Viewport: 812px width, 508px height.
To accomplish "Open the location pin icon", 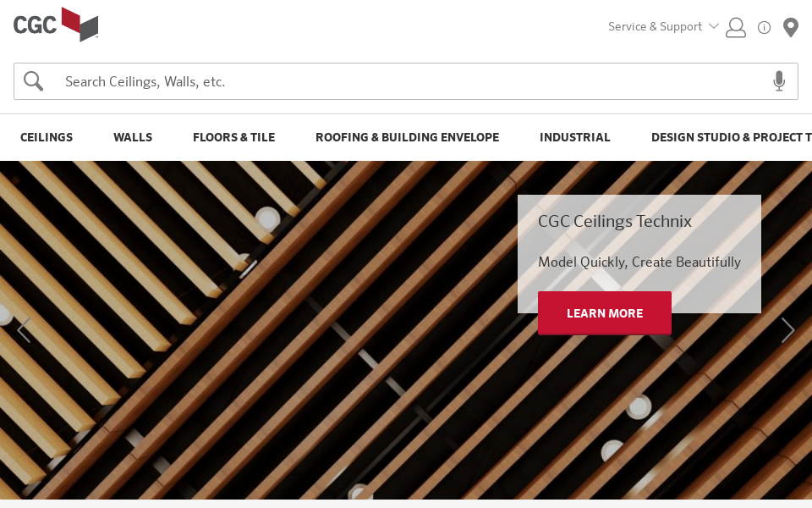I will tap(790, 27).
